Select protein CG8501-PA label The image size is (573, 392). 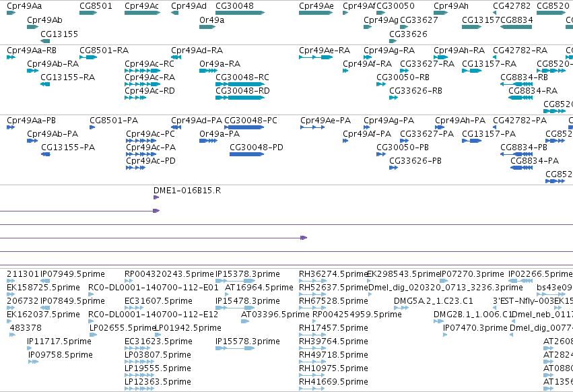(114, 121)
